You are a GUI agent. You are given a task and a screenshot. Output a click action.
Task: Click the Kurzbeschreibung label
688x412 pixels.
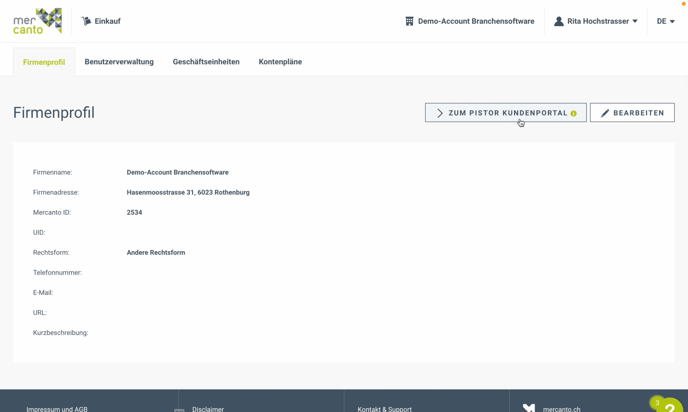point(60,333)
